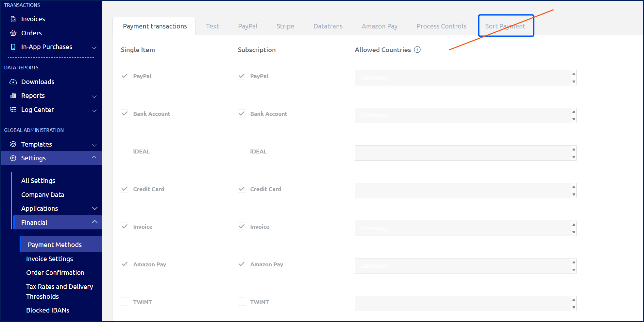Open Blocked IBANs page

click(x=48, y=310)
